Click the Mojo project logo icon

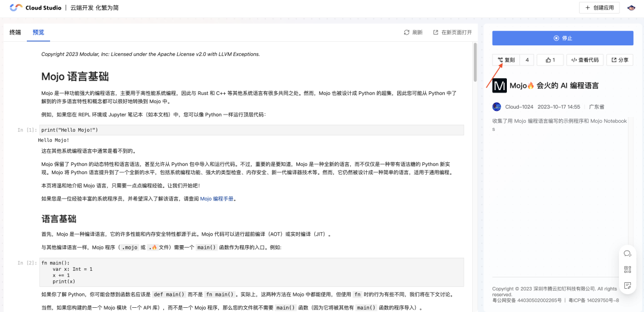point(500,85)
